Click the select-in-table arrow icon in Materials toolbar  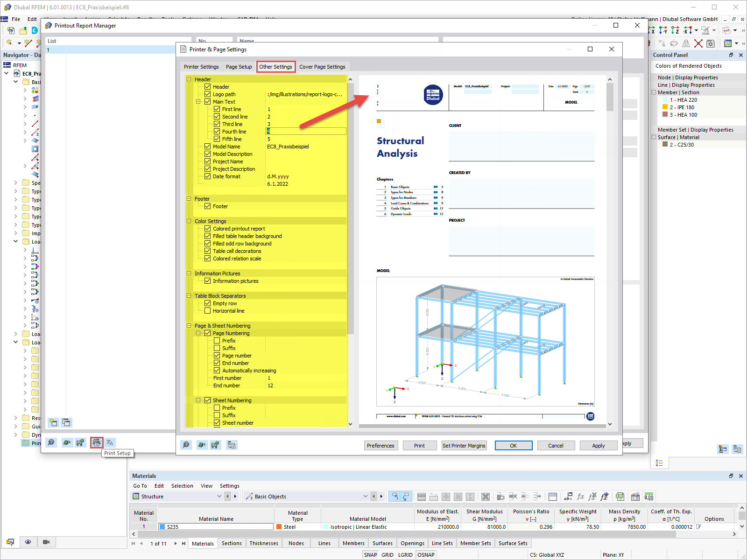tap(395, 497)
